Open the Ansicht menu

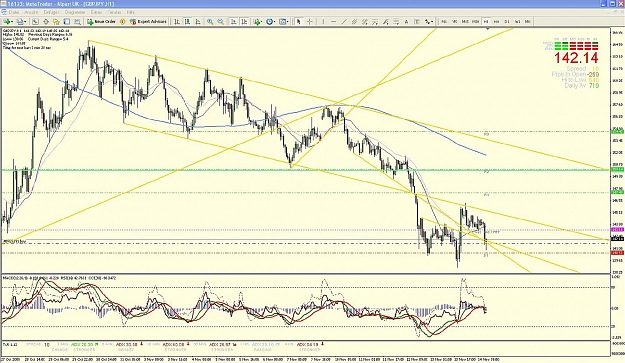pos(31,12)
